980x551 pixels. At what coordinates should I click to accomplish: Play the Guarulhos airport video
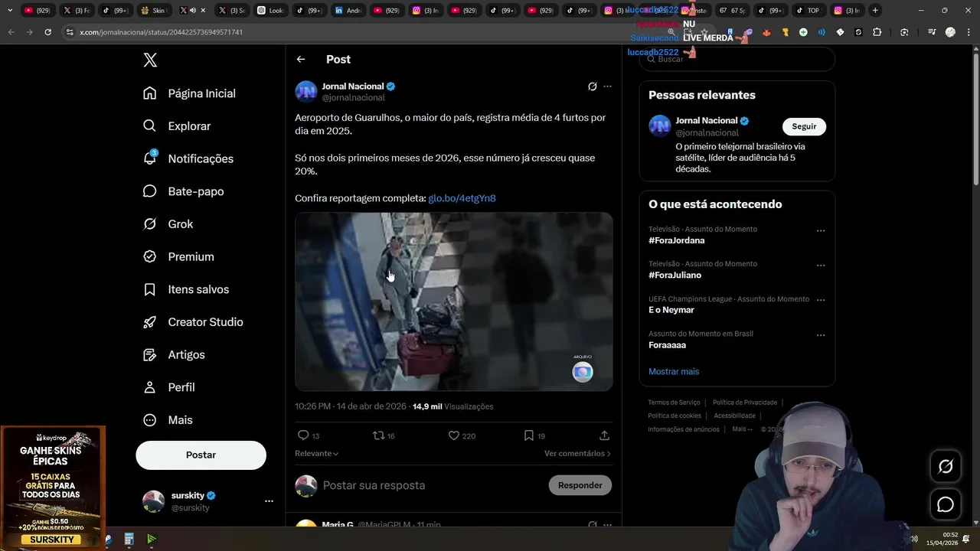(454, 302)
